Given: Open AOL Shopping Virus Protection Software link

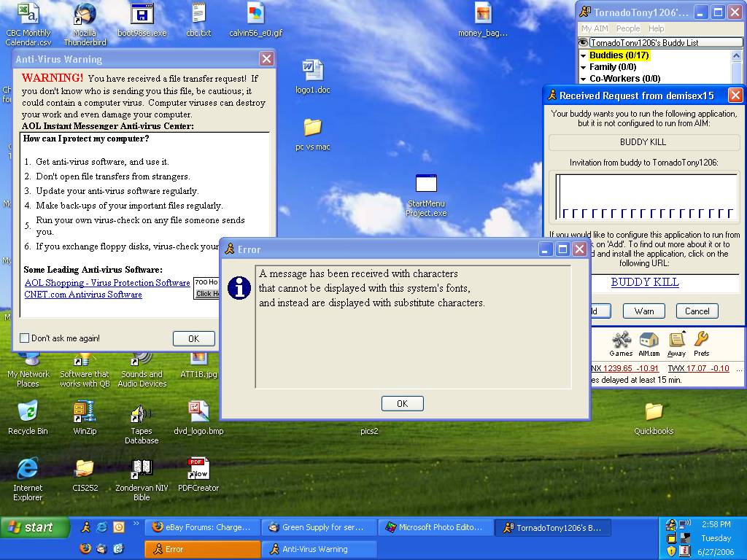Looking at the screenshot, I should [x=107, y=283].
